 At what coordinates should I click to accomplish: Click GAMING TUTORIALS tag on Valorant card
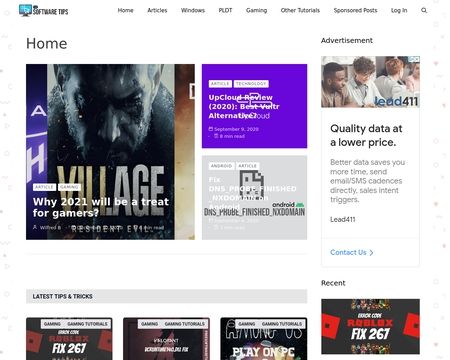(x=185, y=324)
